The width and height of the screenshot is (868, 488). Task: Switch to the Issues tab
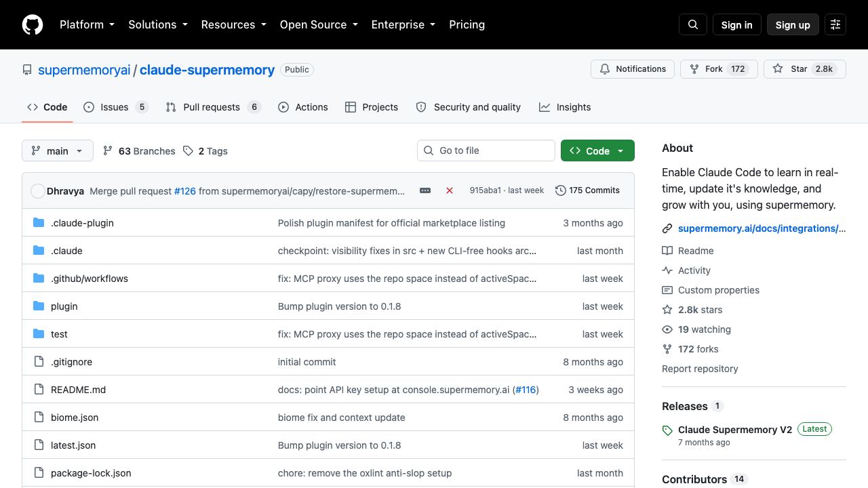(x=116, y=107)
